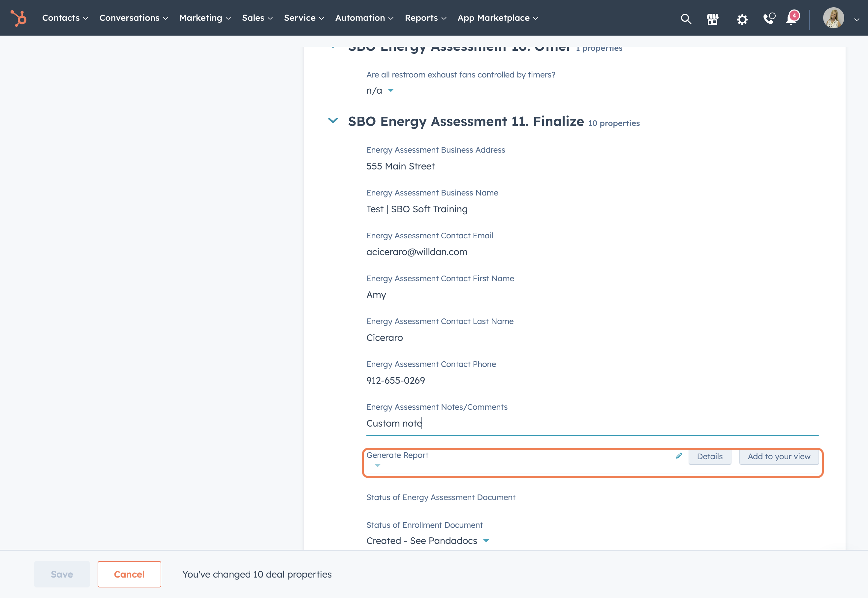Click the Business Name value Test | SBO Soft Training
This screenshot has height=598, width=868.
click(417, 209)
